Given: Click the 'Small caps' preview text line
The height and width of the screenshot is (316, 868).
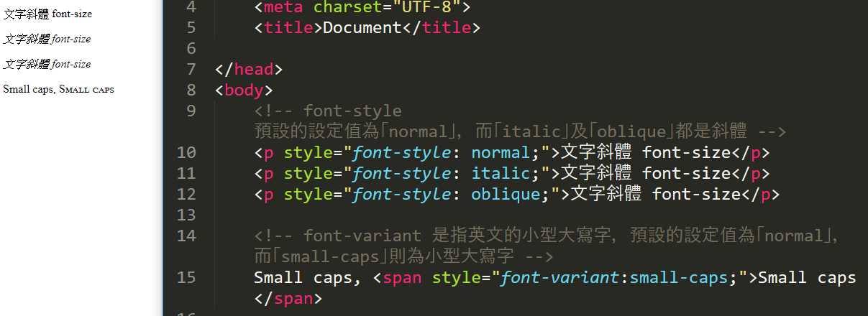Looking at the screenshot, I should (58, 90).
